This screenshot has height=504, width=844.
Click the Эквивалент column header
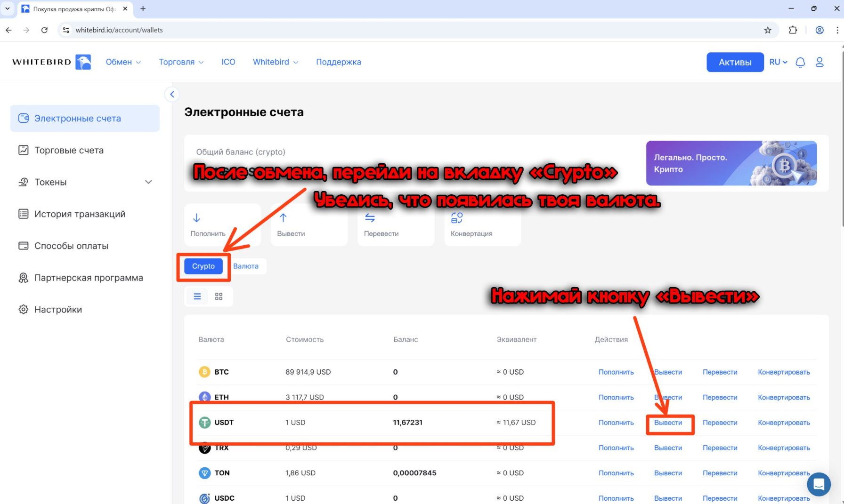tap(517, 339)
